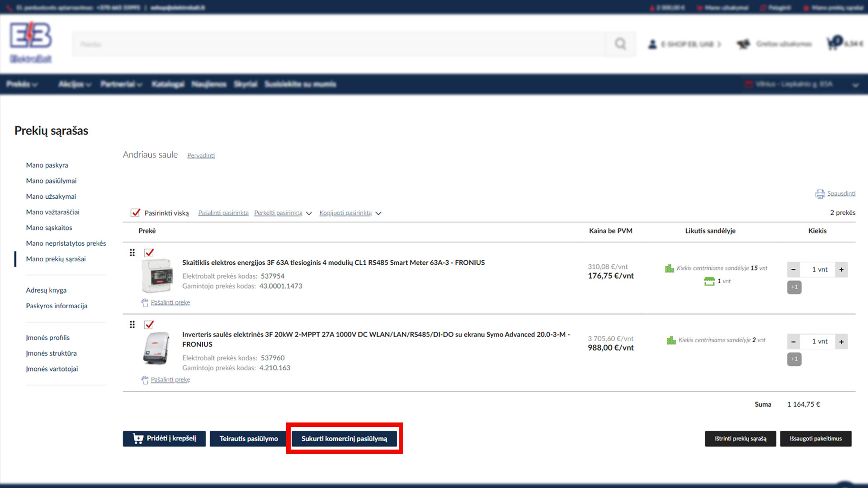
Task: Open Mano užsakymai in sidebar
Action: click(51, 197)
